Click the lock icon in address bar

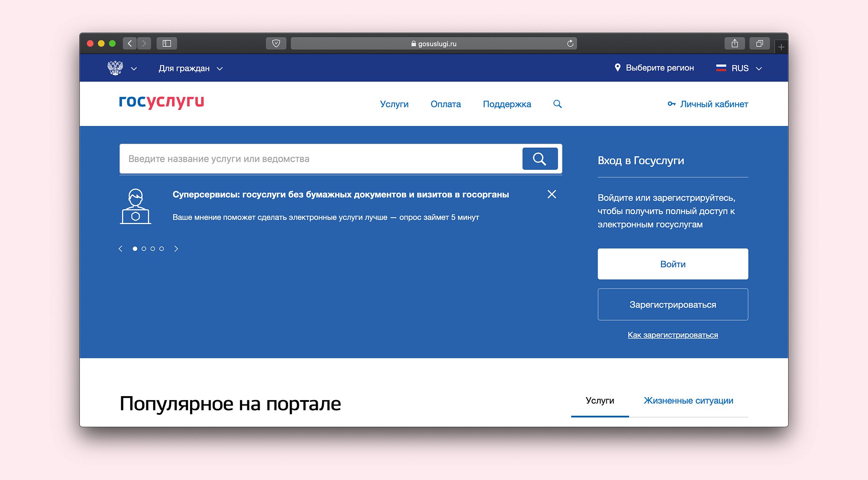pos(414,43)
